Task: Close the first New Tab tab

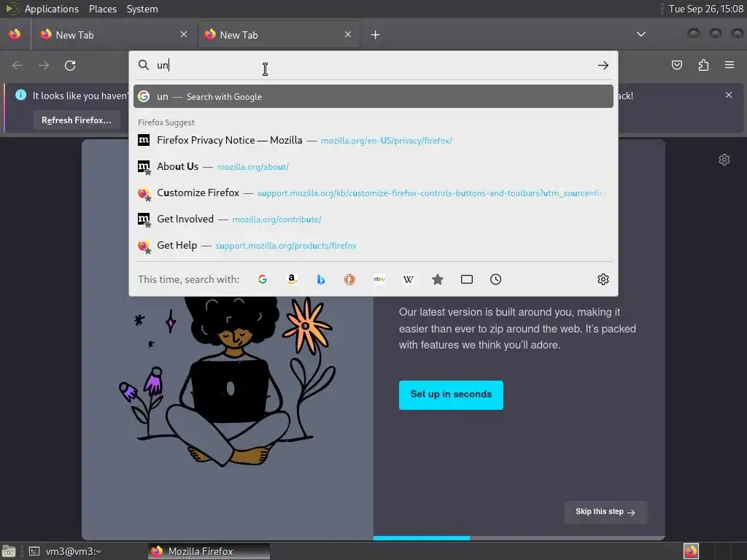Action: coord(184,34)
